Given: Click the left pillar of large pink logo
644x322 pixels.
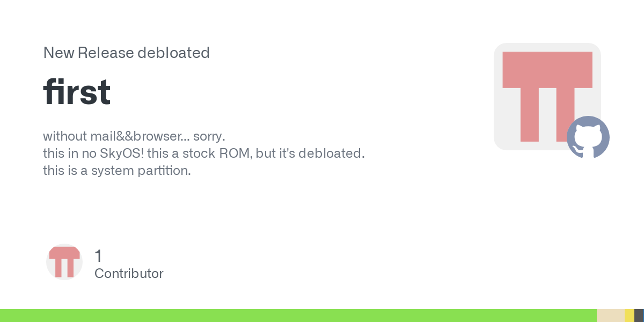Looking at the screenshot, I should (x=530, y=115).
